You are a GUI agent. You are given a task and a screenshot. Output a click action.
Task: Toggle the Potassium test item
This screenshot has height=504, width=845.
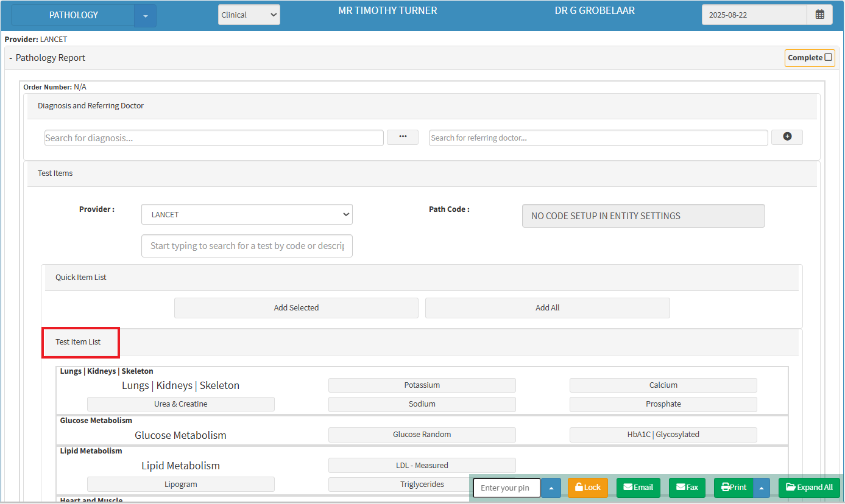422,385
